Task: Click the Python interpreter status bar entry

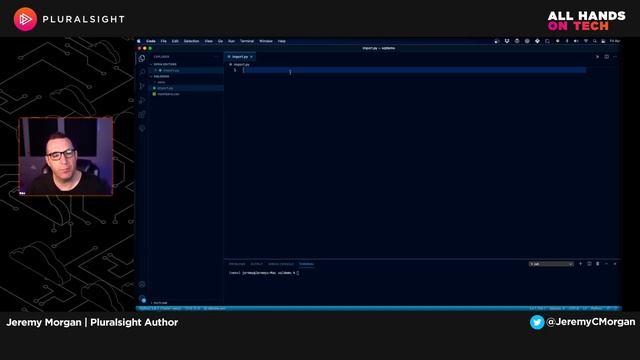Action: click(x=160, y=308)
